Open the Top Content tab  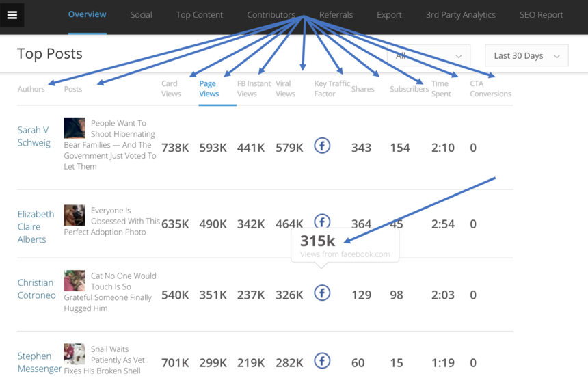tap(200, 15)
